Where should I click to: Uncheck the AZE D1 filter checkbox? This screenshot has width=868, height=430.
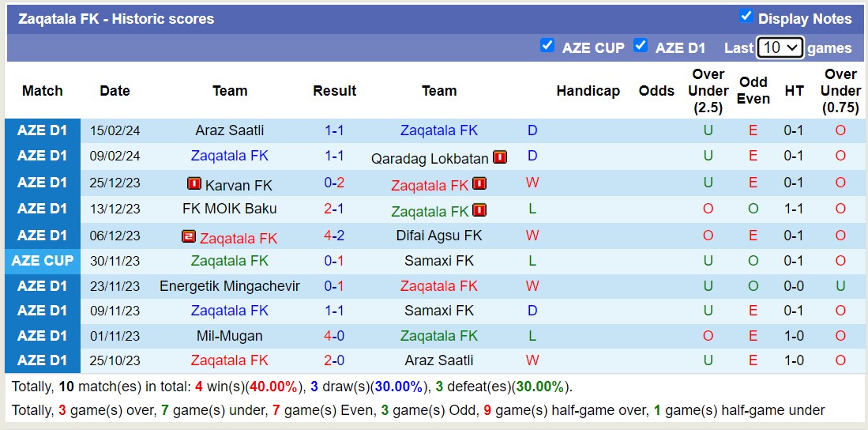[x=641, y=46]
